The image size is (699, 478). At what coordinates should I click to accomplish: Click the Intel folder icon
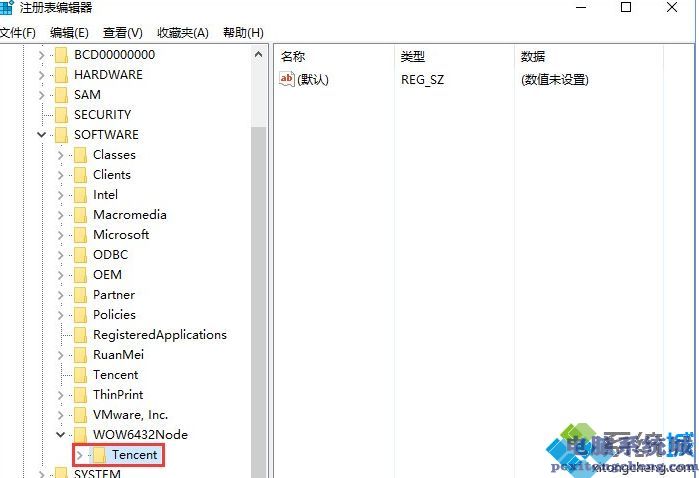[x=80, y=195]
